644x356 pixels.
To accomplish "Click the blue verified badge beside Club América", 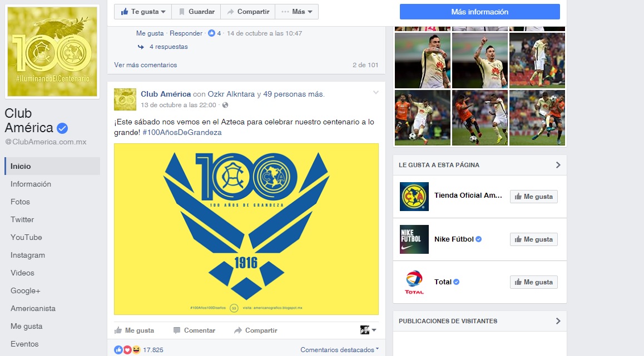I will (x=62, y=128).
